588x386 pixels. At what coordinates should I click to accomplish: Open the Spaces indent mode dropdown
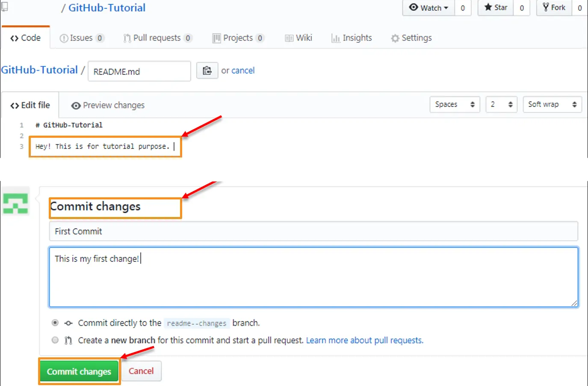[x=455, y=104]
